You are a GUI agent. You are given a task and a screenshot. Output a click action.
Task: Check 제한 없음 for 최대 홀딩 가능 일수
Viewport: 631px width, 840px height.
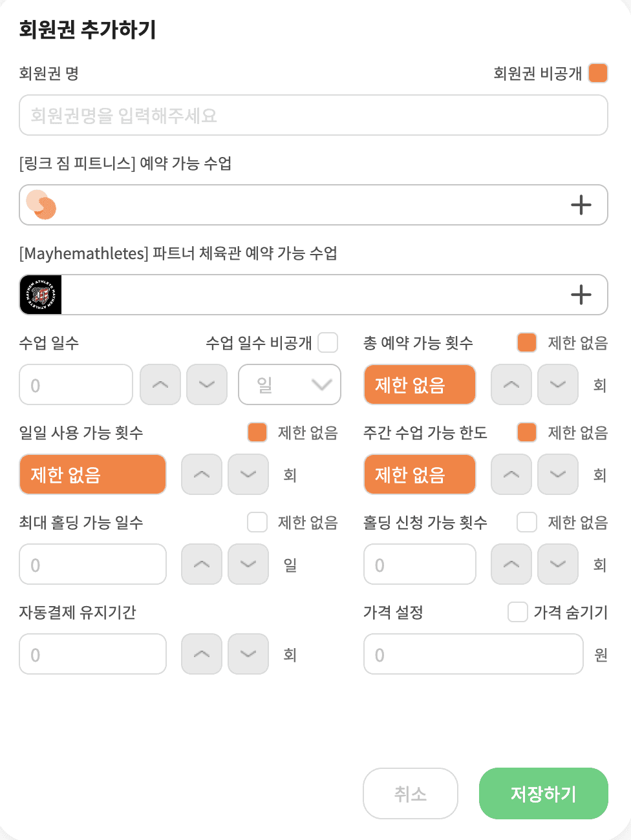tap(257, 522)
